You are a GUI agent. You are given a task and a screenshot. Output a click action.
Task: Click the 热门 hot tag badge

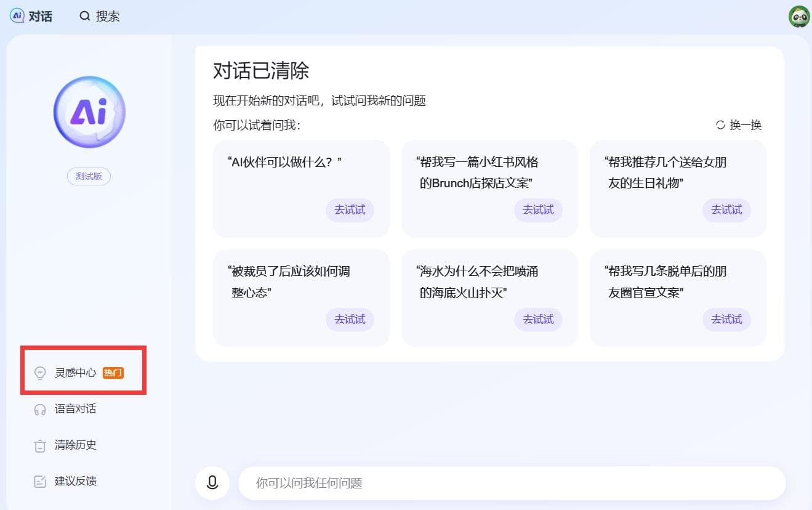113,372
